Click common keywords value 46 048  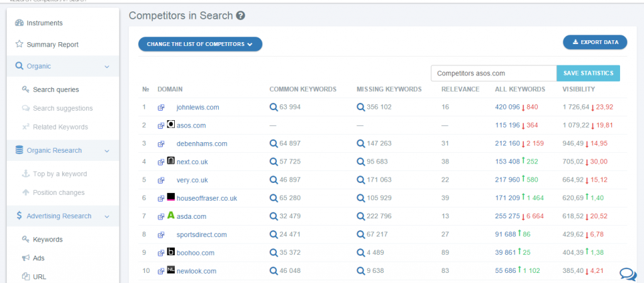pos(290,271)
